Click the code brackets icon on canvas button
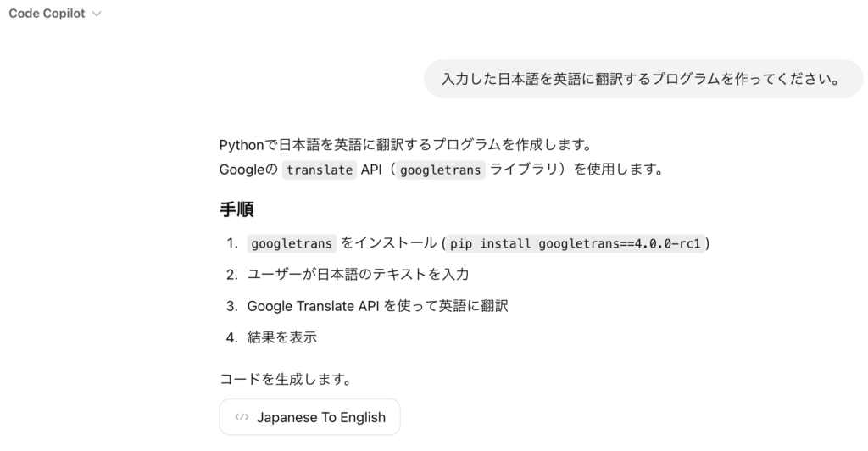Viewport: 868px width, 451px height. coord(242,417)
